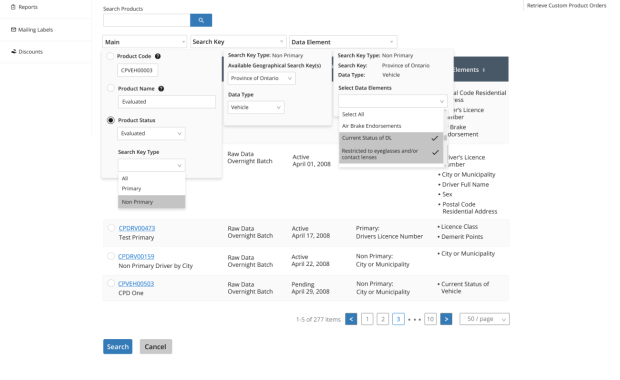620x380 pixels.
Task: Click the help icon beside Product Code
Action: pyautogui.click(x=158, y=56)
